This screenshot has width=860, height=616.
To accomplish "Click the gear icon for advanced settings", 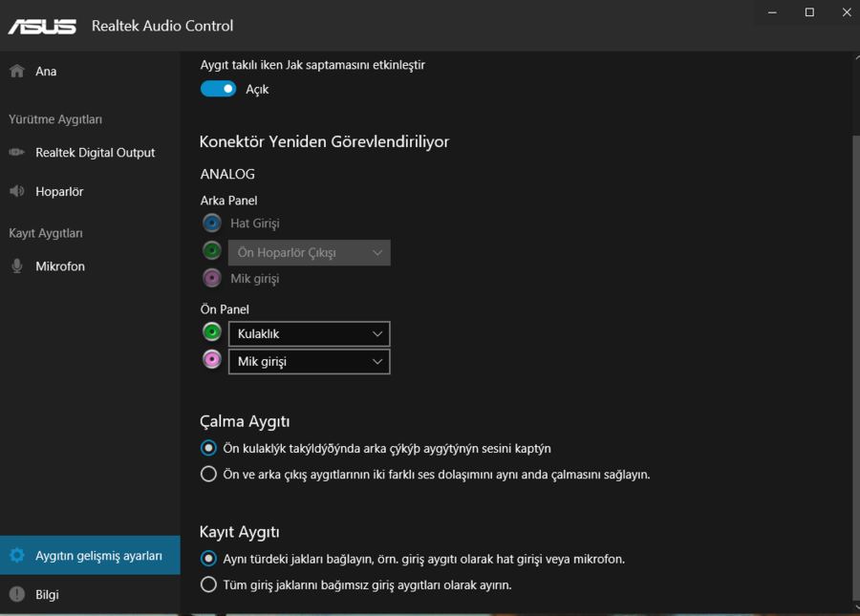I will [x=16, y=555].
